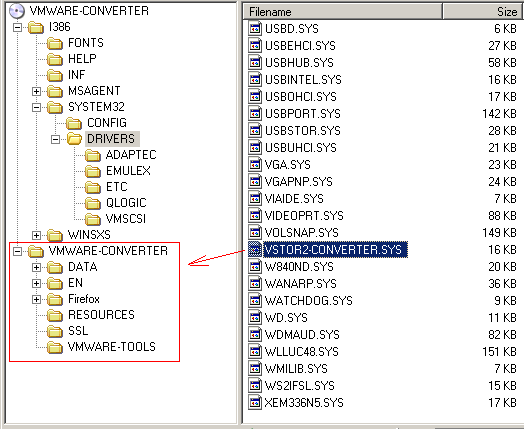Click the VMSCSI folder icon

[x=93, y=219]
